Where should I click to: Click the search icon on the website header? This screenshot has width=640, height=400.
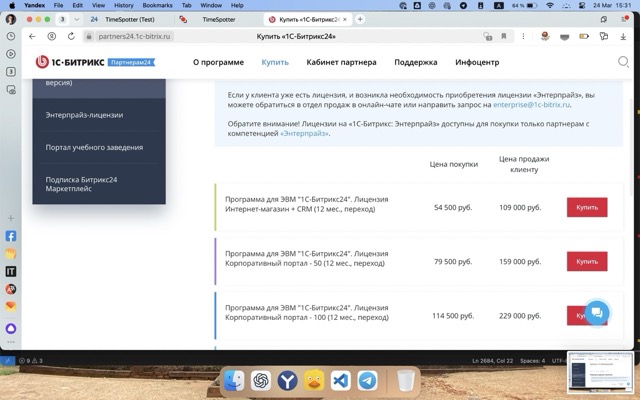624,62
